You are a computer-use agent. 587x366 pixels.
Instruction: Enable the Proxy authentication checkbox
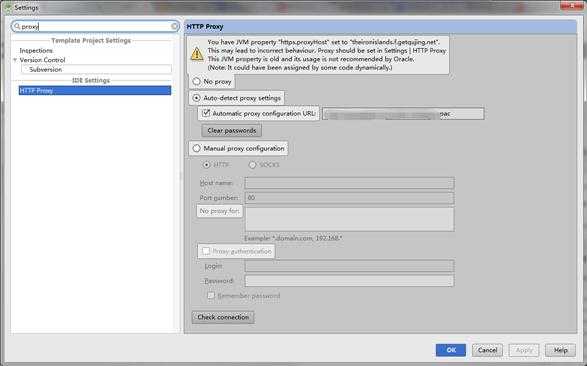(206, 251)
